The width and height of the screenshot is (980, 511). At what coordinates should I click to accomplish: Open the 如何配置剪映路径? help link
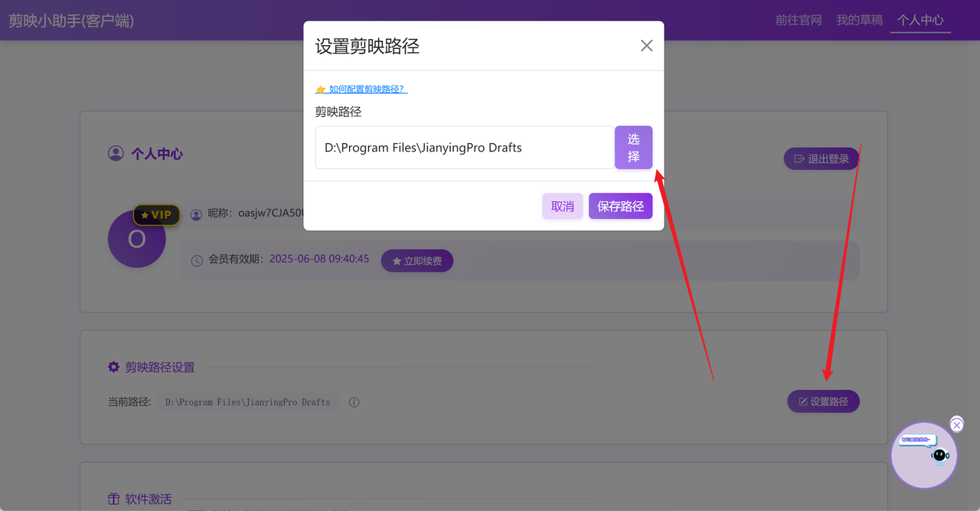(361, 90)
